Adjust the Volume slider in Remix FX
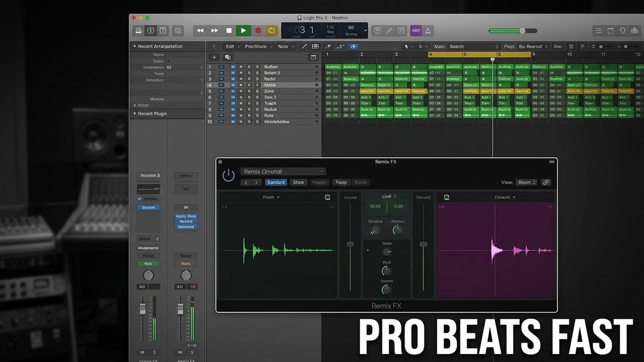This screenshot has width=644, height=362. [x=350, y=244]
